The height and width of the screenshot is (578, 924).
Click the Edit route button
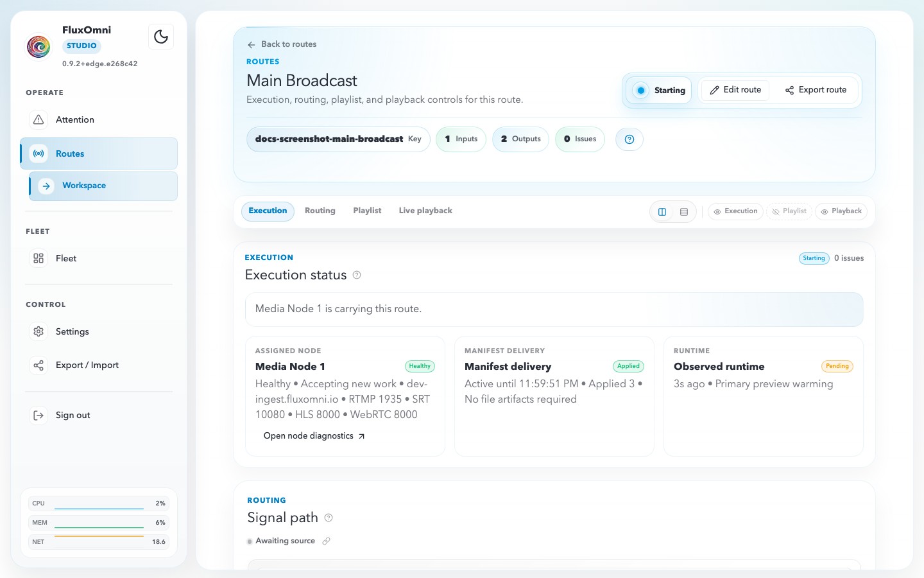point(735,90)
